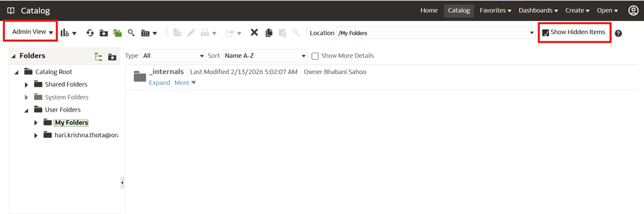Copy the selected catalog item
Viewport: 644px width, 214px height.
coord(269,33)
